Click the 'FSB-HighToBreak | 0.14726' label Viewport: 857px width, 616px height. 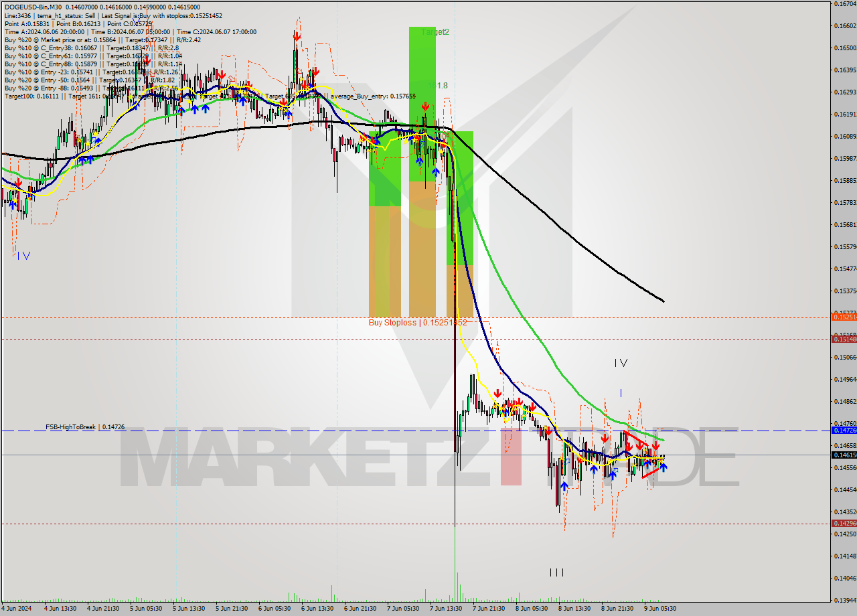(x=85, y=427)
